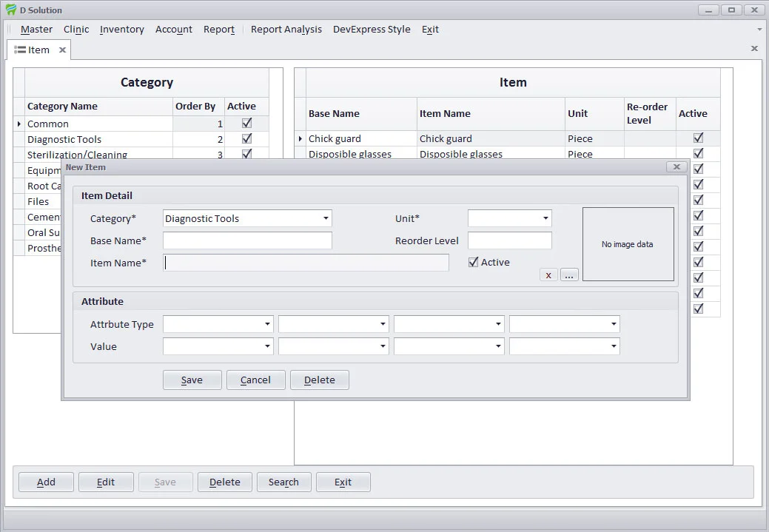Open the first Attrbute Type dropdown
The height and width of the screenshot is (532, 769).
[x=267, y=324]
